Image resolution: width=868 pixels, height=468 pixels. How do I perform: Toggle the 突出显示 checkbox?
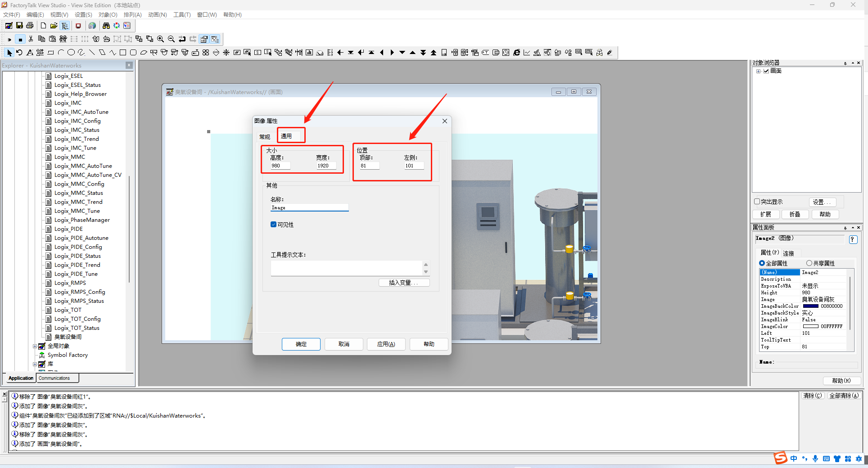pyautogui.click(x=757, y=202)
